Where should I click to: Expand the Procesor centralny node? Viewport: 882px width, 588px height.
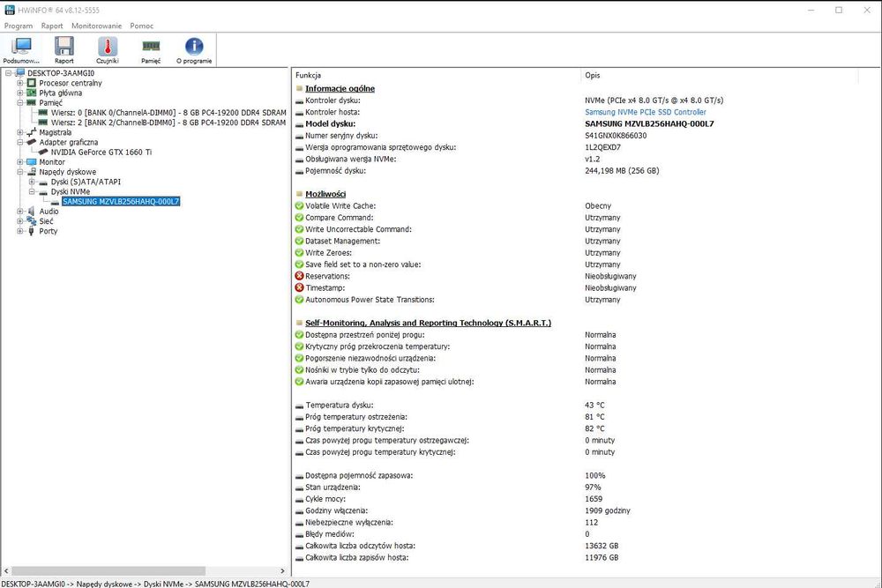(x=20, y=83)
